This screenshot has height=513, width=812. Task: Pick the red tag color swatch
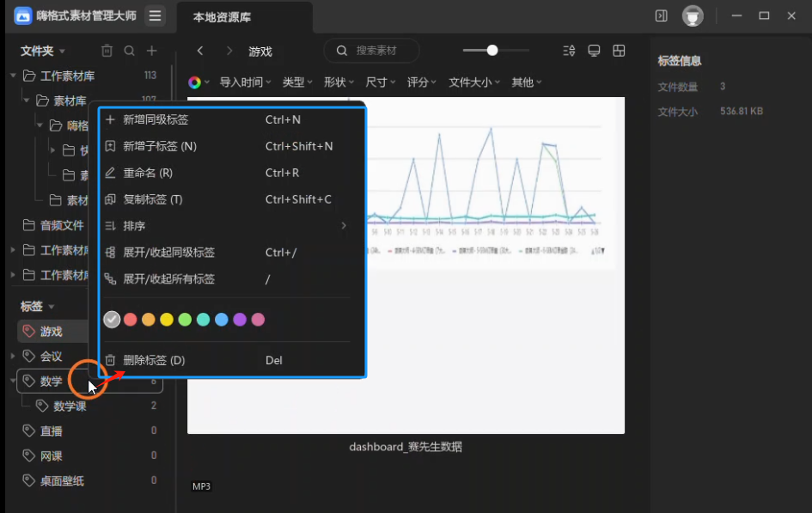(131, 320)
